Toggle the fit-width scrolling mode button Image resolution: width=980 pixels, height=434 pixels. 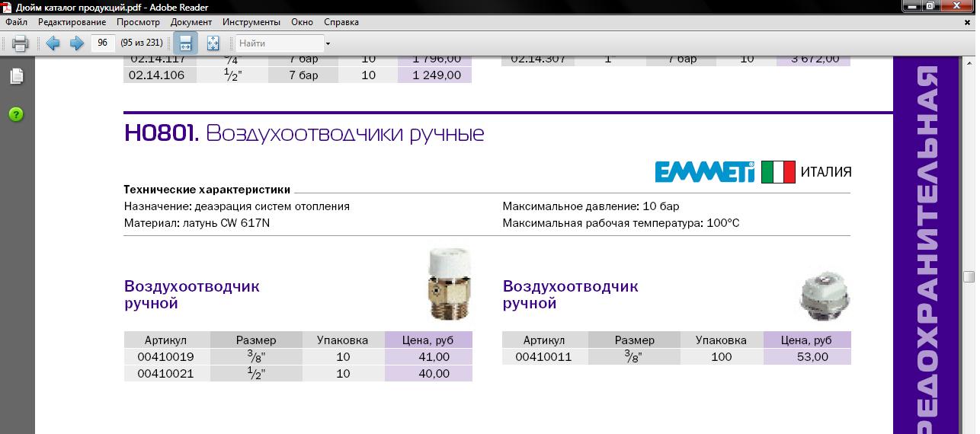click(185, 43)
